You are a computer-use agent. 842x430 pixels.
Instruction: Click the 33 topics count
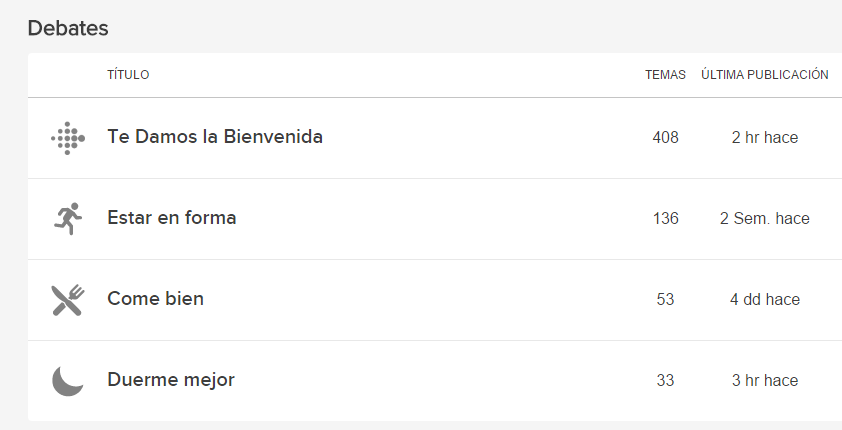click(665, 381)
